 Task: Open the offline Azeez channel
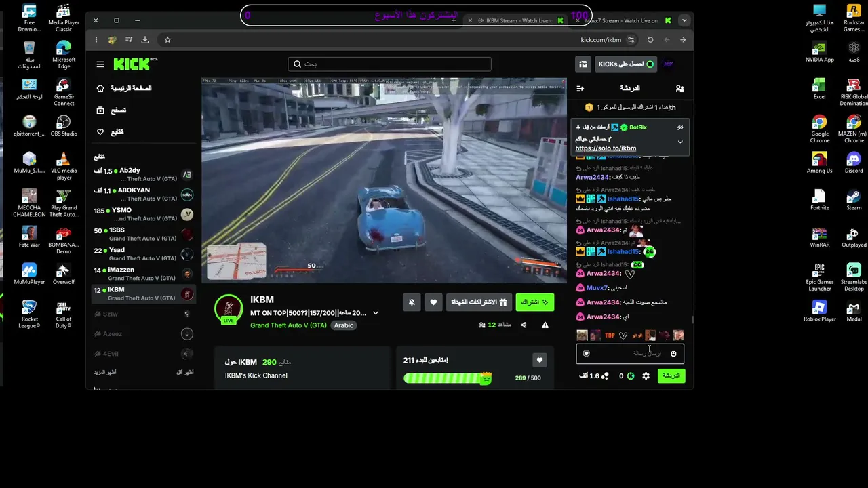[144, 333]
